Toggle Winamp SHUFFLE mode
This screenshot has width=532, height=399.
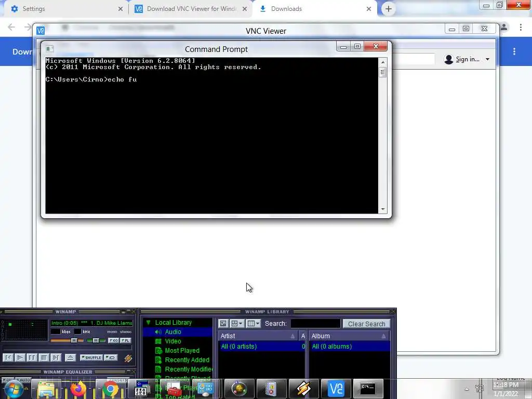point(91,357)
